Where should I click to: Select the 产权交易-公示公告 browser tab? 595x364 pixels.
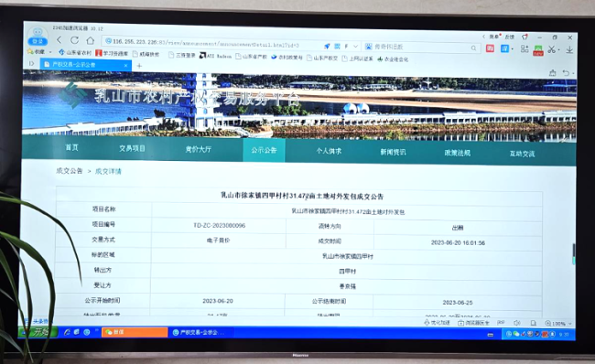(86, 65)
